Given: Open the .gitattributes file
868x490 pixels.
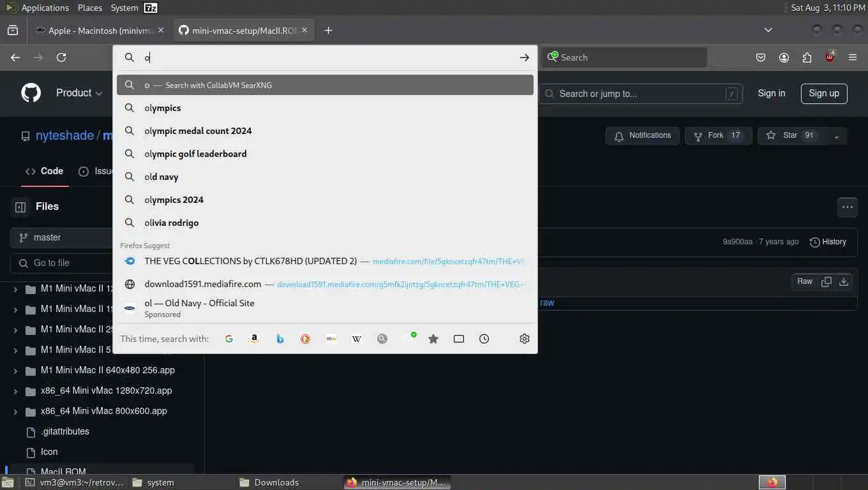Looking at the screenshot, I should click(x=65, y=431).
